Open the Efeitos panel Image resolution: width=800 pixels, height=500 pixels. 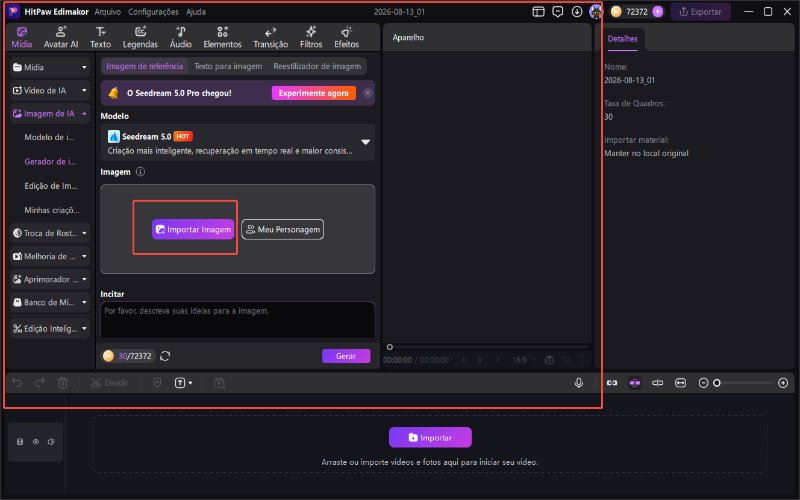pyautogui.click(x=346, y=38)
